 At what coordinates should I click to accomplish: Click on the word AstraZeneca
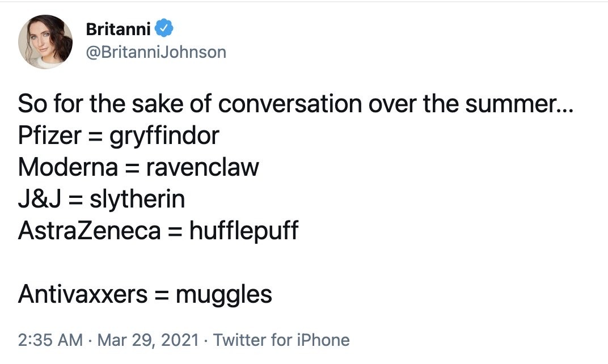click(89, 231)
